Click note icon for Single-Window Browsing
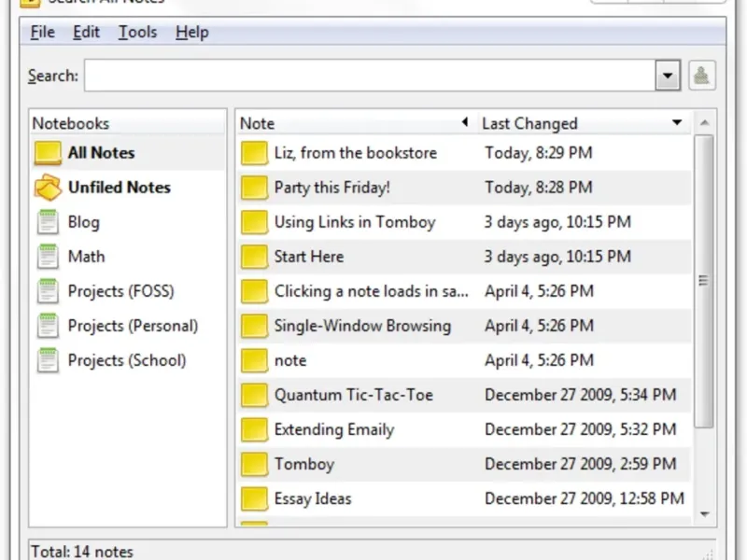747x560 pixels. click(x=254, y=326)
